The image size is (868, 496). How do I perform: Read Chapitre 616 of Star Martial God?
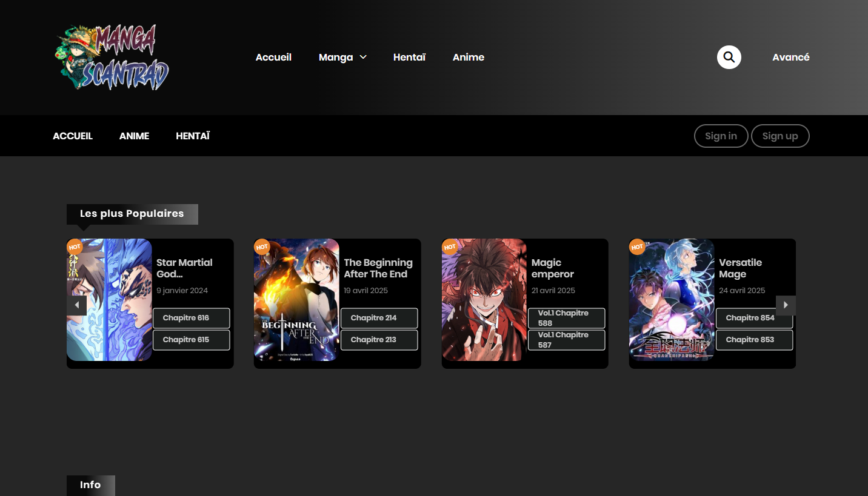(x=191, y=318)
